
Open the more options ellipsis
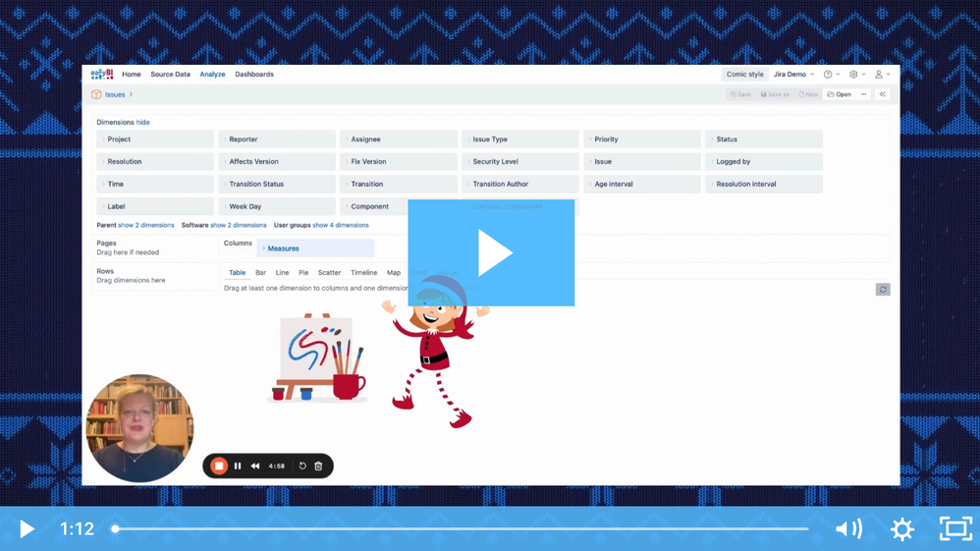point(864,94)
